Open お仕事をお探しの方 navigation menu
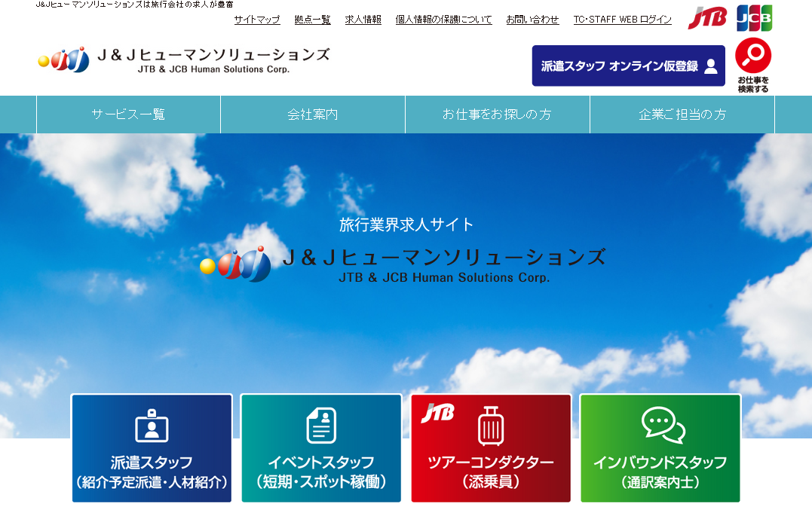This screenshot has height=513, width=812. pyautogui.click(x=497, y=115)
